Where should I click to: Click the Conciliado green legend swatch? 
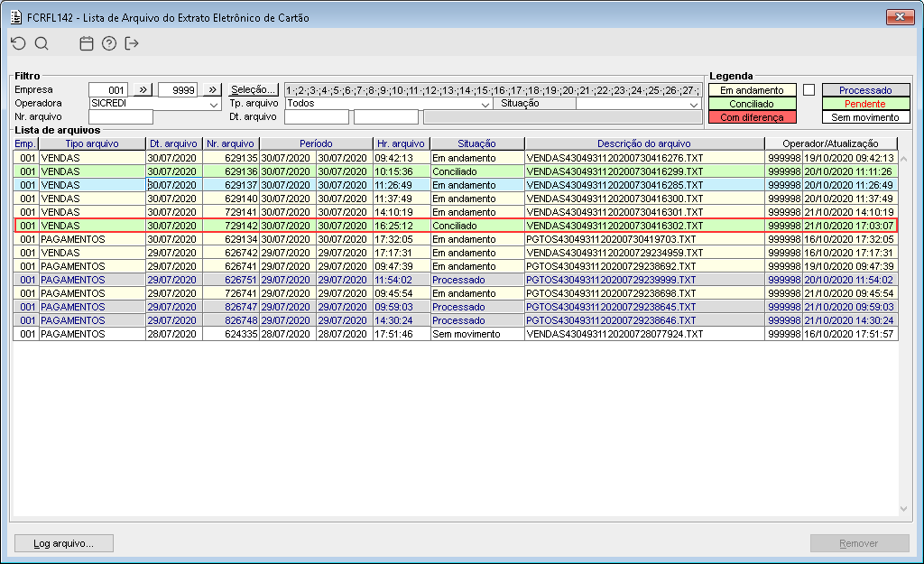pos(752,104)
